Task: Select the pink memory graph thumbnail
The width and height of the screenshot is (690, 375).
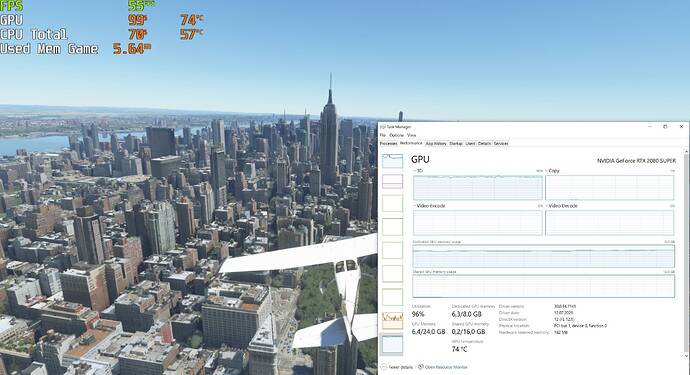Action: pyautogui.click(x=392, y=181)
